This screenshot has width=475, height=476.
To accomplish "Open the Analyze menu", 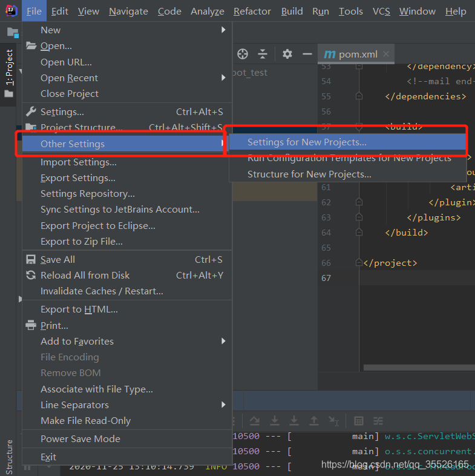I will [x=208, y=12].
